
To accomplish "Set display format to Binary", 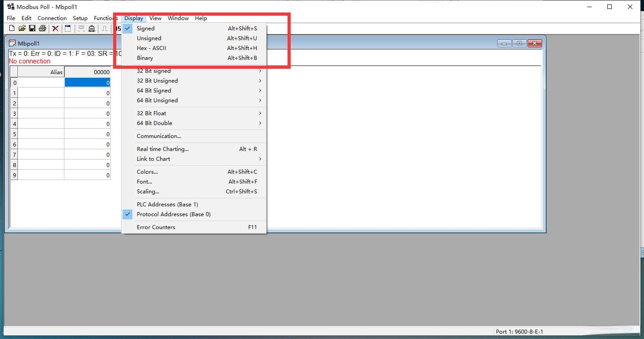I will coord(194,58).
